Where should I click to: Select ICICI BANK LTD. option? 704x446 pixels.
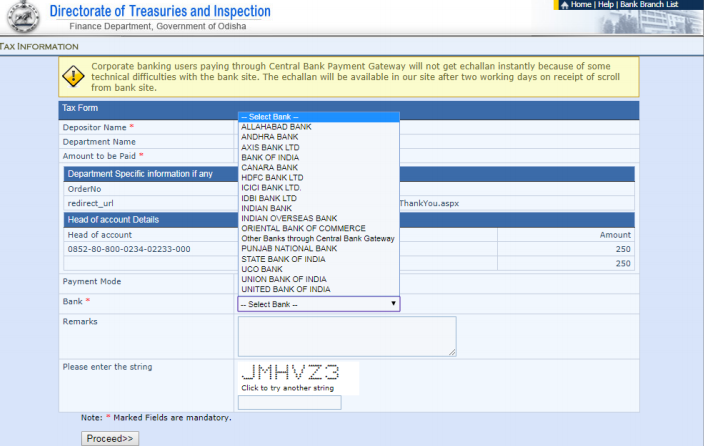pyautogui.click(x=318, y=188)
